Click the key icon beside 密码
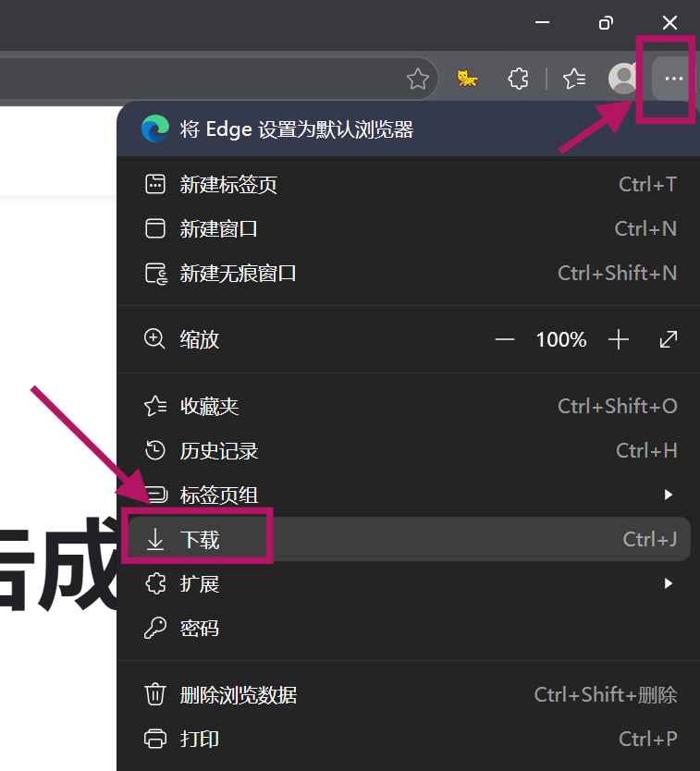 pos(155,628)
